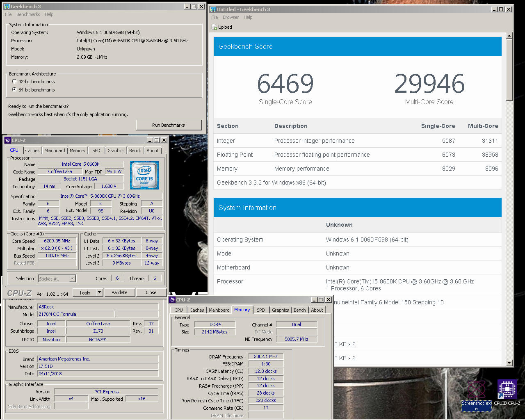This screenshot has height=420, width=525.
Task: Click the CAS# Latency 12.0 clocks field
Action: pos(266,371)
